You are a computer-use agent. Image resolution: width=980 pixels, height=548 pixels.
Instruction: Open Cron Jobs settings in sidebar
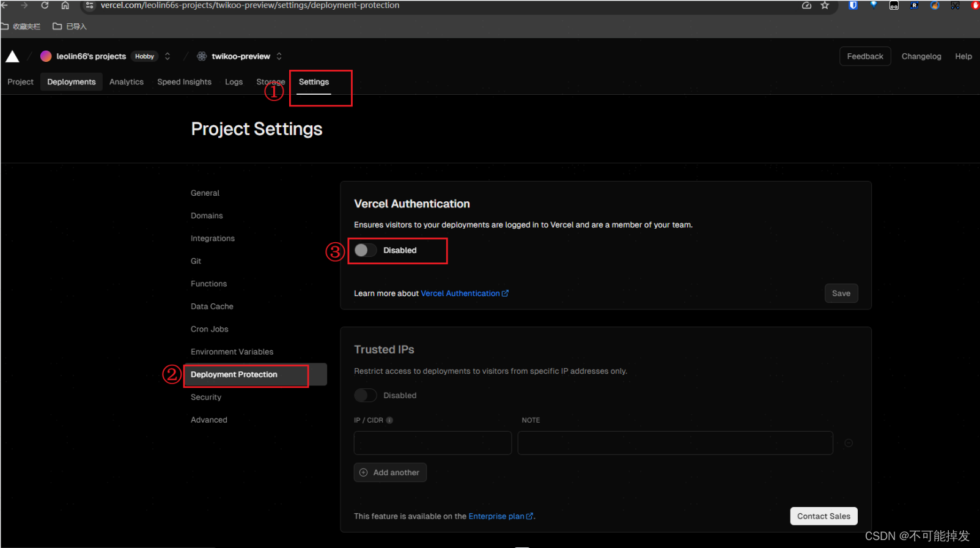(210, 329)
